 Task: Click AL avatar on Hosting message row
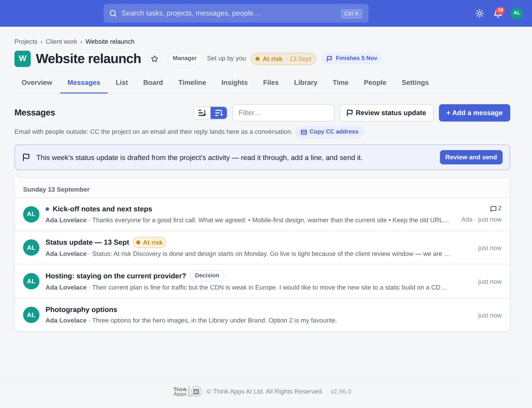click(x=31, y=281)
